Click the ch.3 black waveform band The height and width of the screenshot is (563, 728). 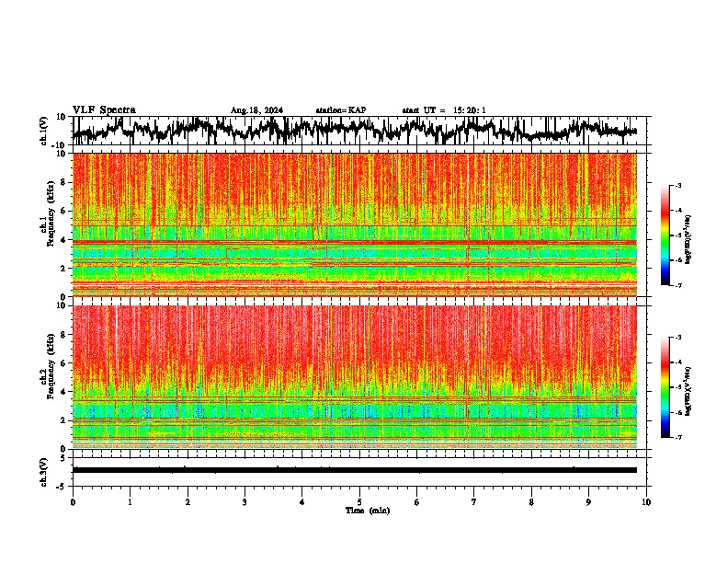pyautogui.click(x=355, y=470)
